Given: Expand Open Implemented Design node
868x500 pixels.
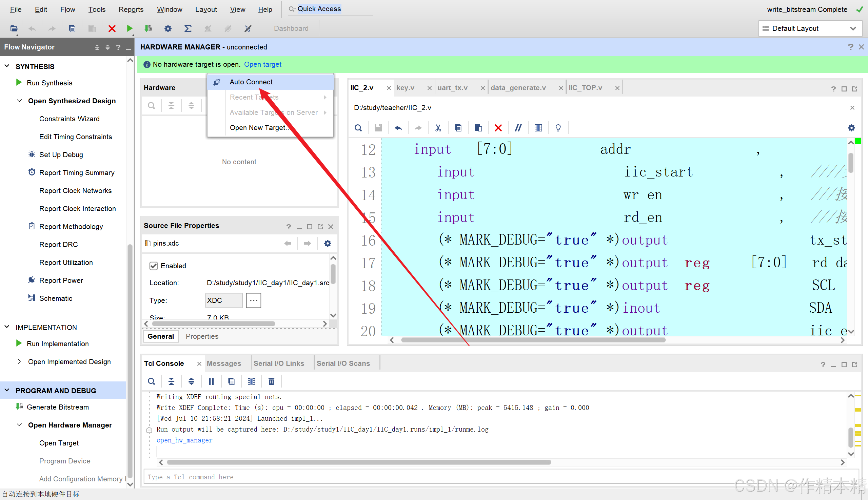Looking at the screenshot, I should [19, 361].
